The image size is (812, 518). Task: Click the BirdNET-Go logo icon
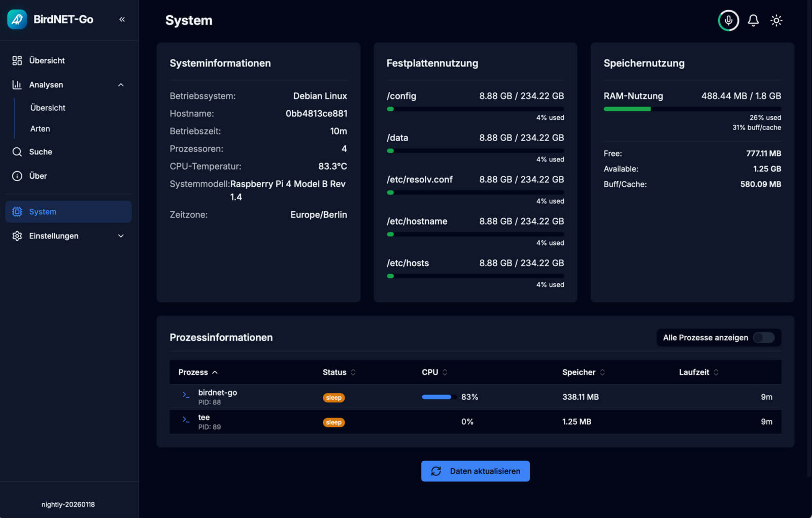[x=17, y=19]
